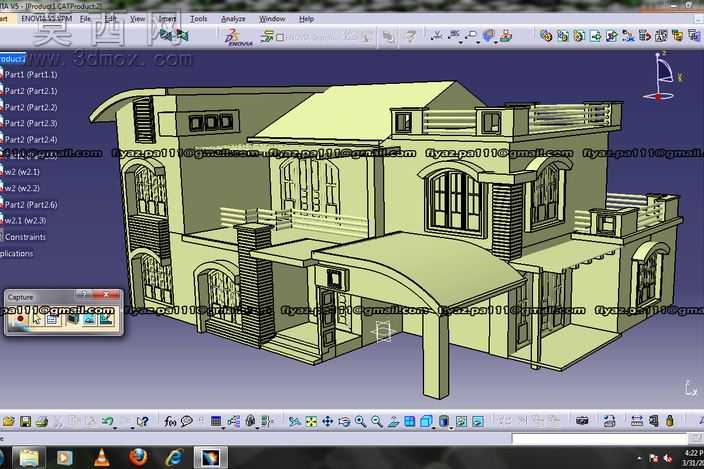Image resolution: width=704 pixels, height=469 pixels.
Task: Open the Tools menu
Action: (x=198, y=19)
